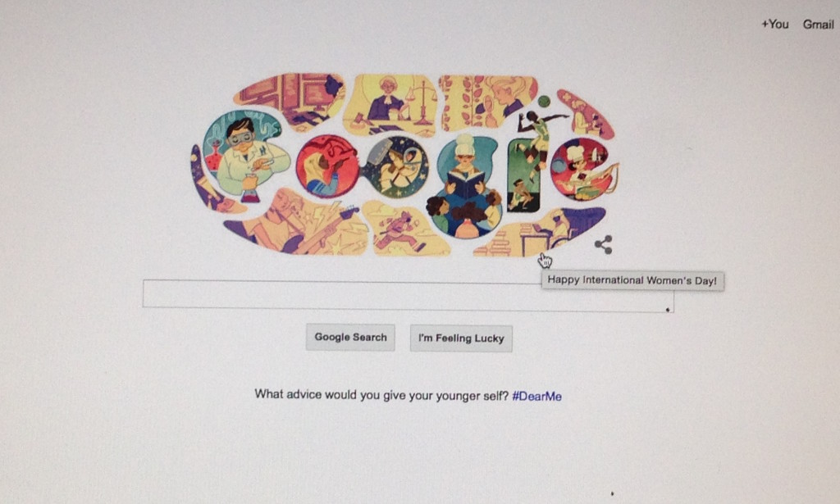Open Gmail from the top bar

tap(818, 24)
